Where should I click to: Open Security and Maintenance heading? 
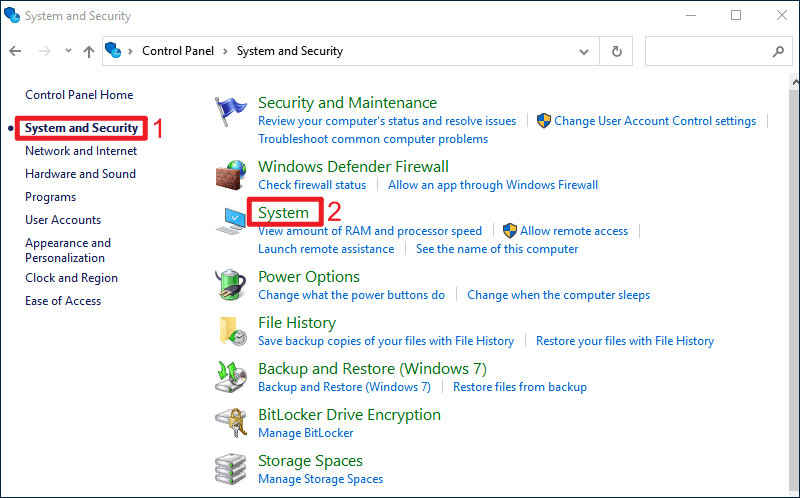point(347,103)
